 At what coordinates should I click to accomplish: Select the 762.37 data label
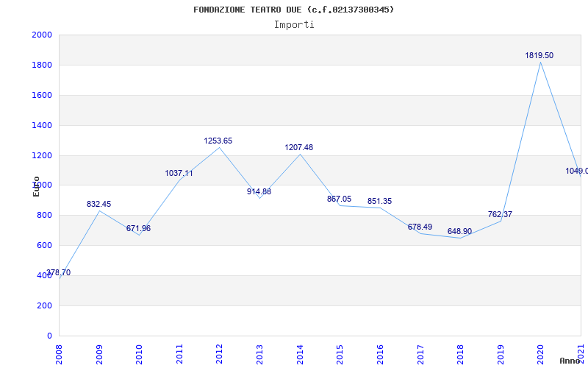(500, 214)
